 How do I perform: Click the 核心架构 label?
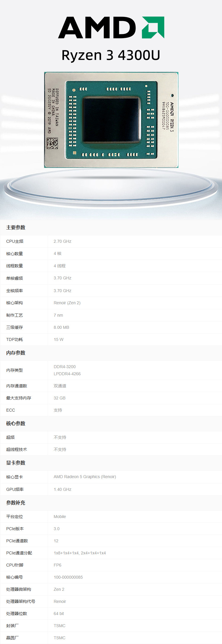(x=15, y=303)
